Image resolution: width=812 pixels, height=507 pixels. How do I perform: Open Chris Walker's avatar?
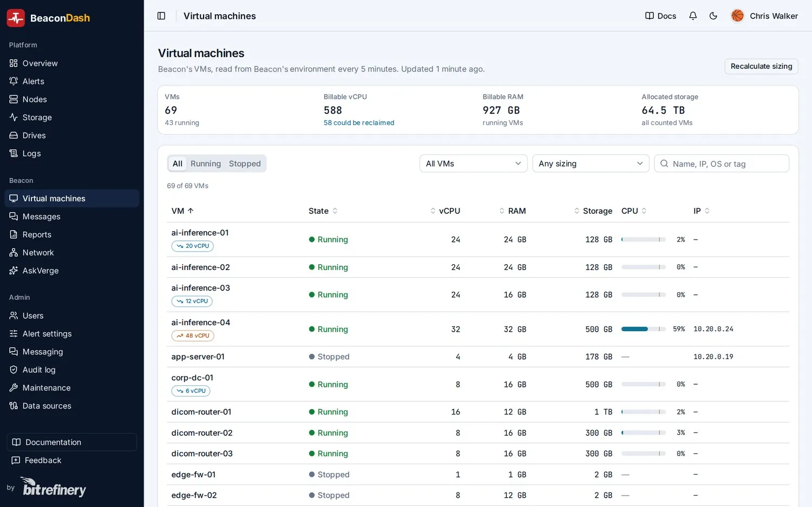(737, 16)
